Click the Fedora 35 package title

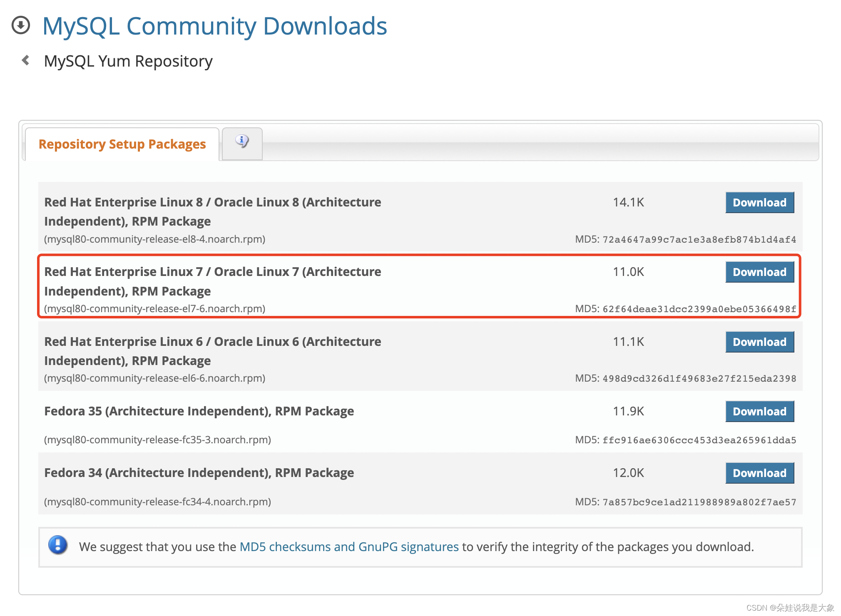199,411
